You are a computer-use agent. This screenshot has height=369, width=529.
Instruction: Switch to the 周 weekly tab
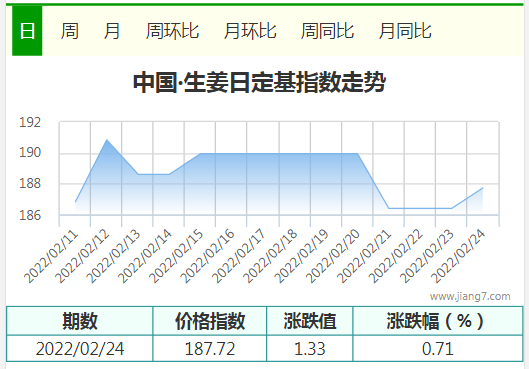(x=70, y=31)
